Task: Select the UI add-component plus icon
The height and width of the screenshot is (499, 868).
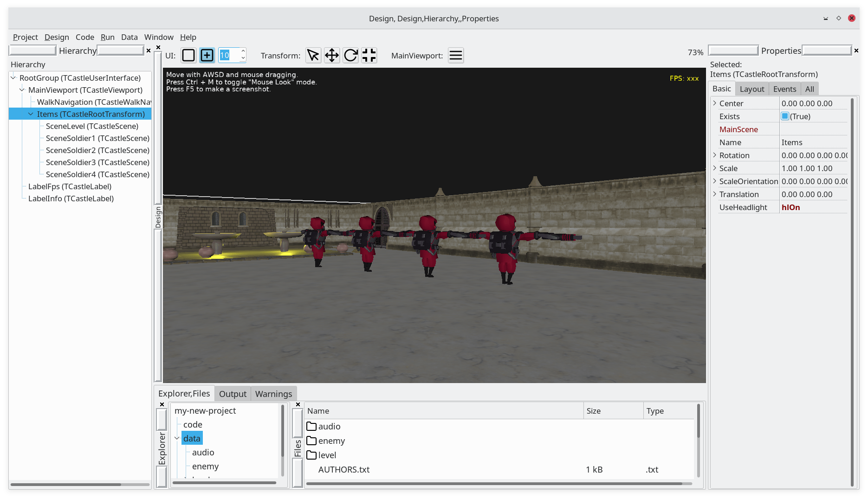Action: (x=207, y=55)
